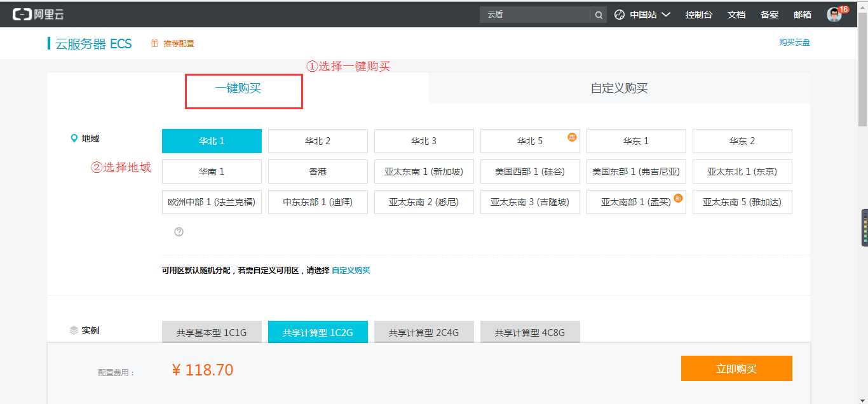
Task: Click the 云服务器 ECS page title
Action: pyautogui.click(x=93, y=44)
